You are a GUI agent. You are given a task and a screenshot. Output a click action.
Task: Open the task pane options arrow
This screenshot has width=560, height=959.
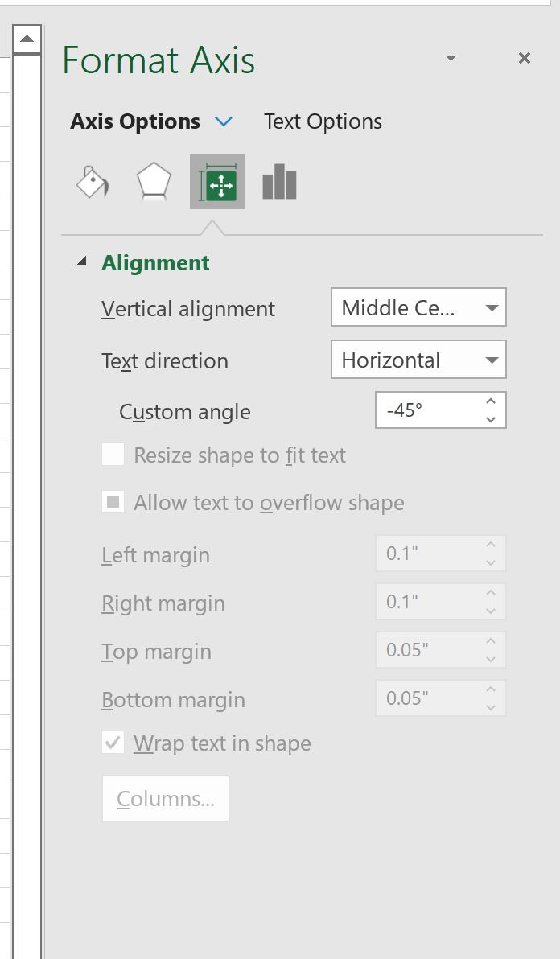click(451, 58)
